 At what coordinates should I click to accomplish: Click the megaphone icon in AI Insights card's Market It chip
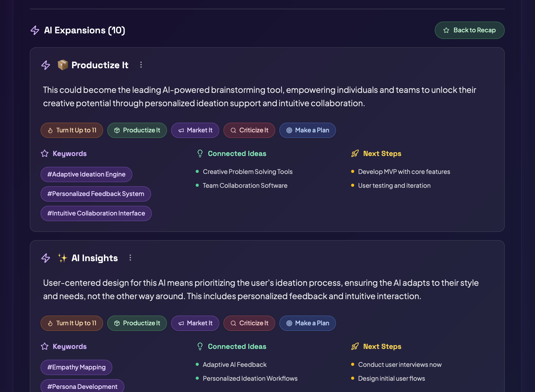(181, 323)
